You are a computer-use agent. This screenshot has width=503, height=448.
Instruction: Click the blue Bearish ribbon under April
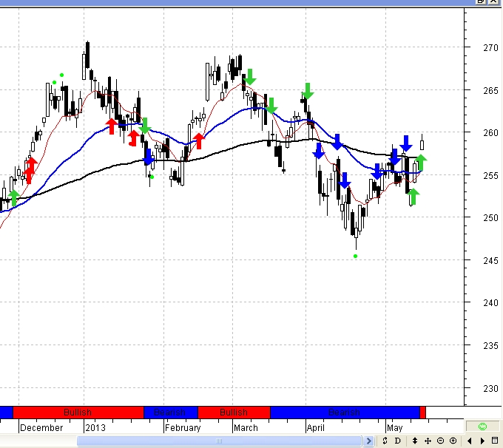coord(344,412)
